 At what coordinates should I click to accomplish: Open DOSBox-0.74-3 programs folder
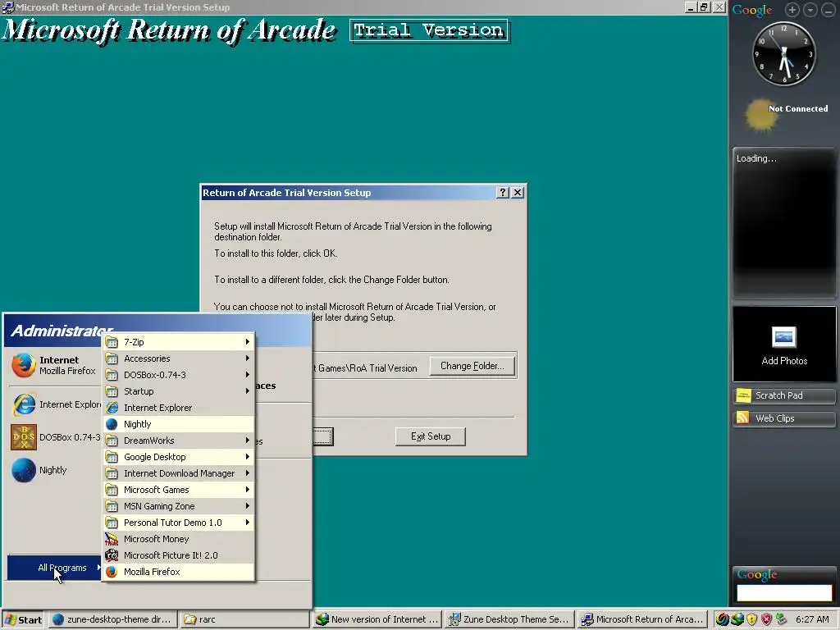pyautogui.click(x=178, y=375)
